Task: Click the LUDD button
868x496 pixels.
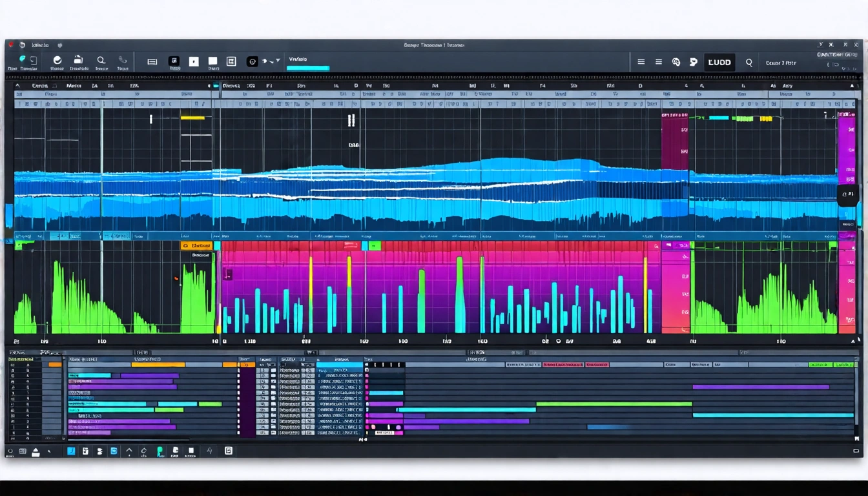Action: coord(719,62)
